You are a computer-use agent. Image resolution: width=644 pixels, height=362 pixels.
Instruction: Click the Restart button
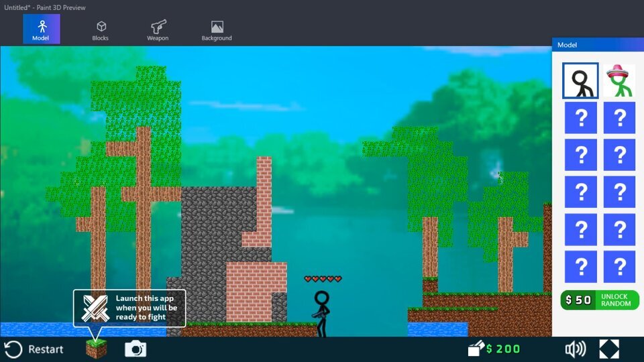click(34, 349)
